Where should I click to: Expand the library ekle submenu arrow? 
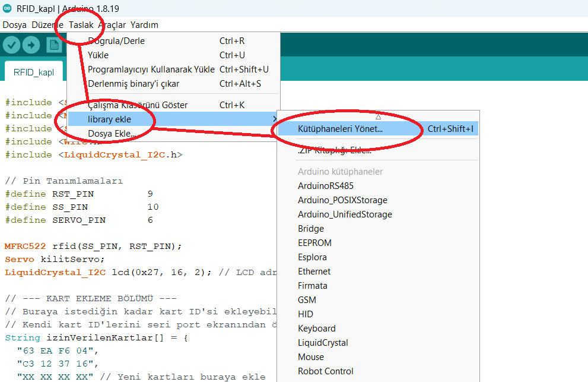coord(274,119)
